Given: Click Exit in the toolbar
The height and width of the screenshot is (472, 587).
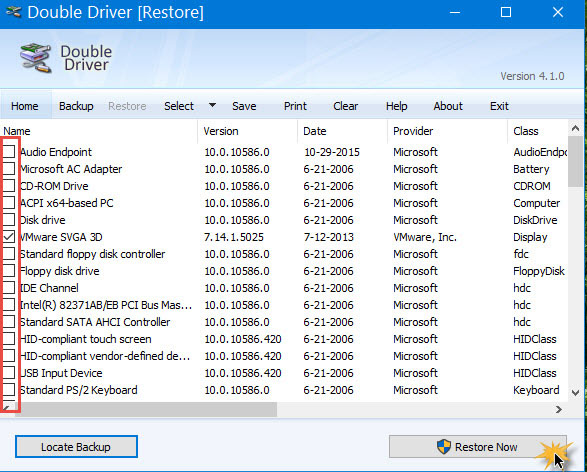Looking at the screenshot, I should coord(499,106).
